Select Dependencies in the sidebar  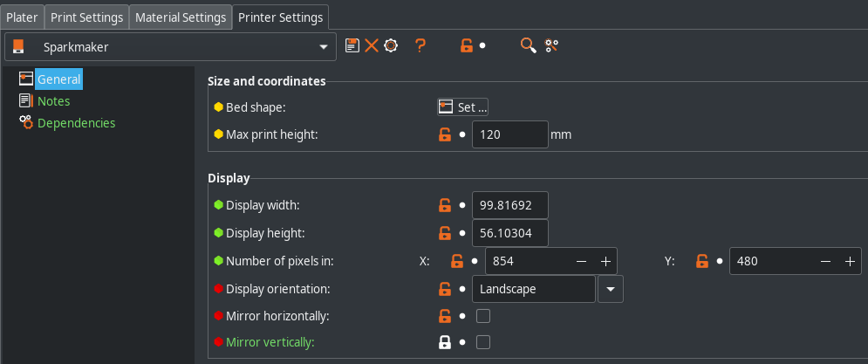pos(77,123)
